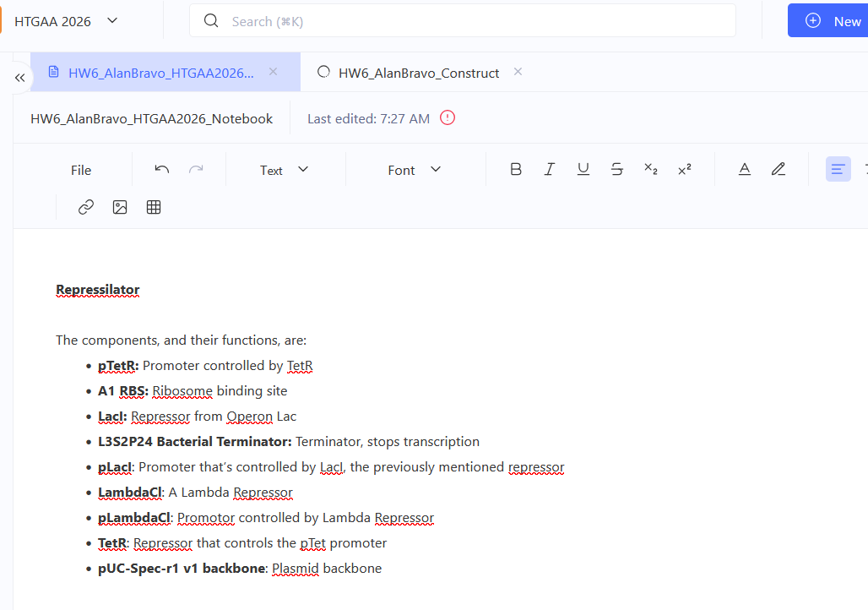Click the sentence 'The components, and their functions, are:'
Screen dimensions: 868x610
pos(181,340)
